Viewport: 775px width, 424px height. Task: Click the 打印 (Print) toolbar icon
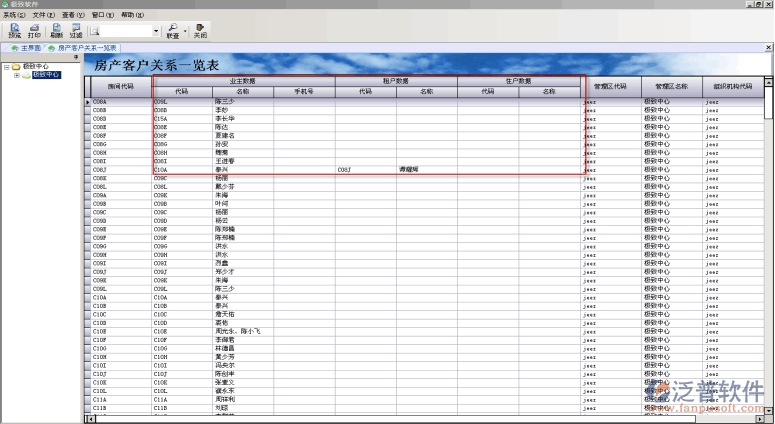pyautogui.click(x=34, y=30)
